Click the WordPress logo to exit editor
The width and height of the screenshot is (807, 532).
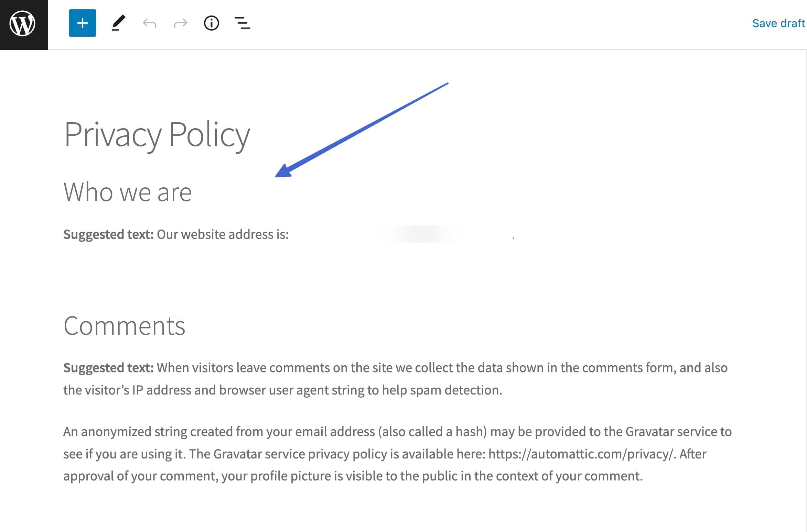coord(23,24)
